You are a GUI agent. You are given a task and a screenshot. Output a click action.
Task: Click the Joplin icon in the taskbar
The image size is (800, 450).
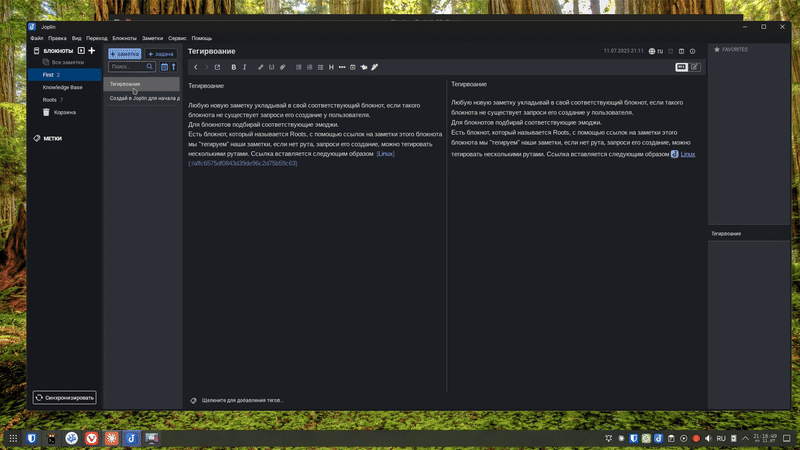(132, 438)
